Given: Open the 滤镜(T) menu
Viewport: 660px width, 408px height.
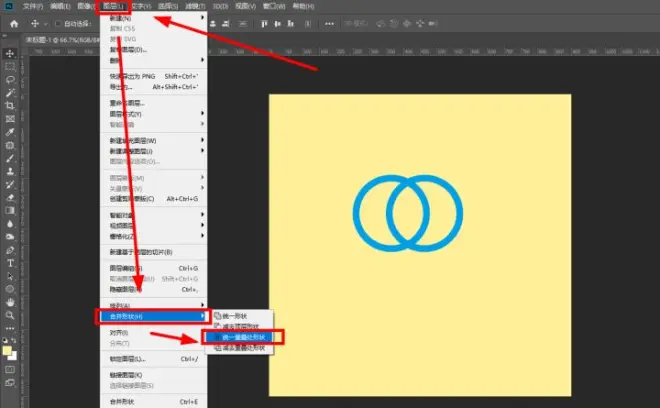Looking at the screenshot, I should coord(195,6).
